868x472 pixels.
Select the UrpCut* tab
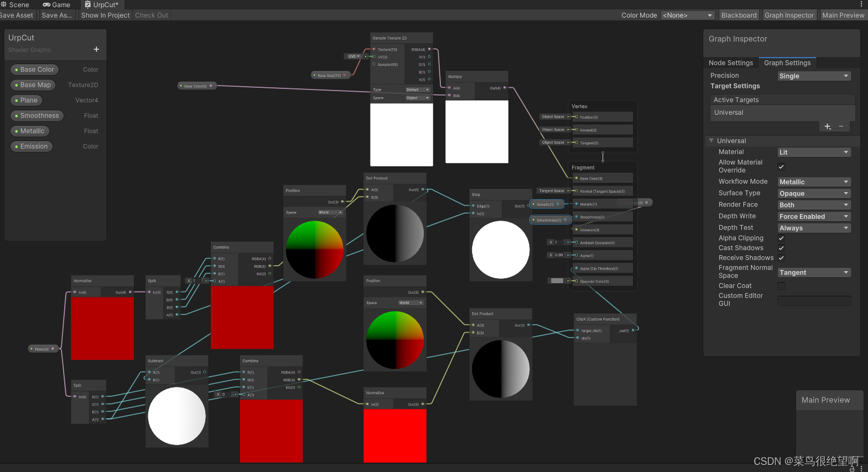click(102, 4)
